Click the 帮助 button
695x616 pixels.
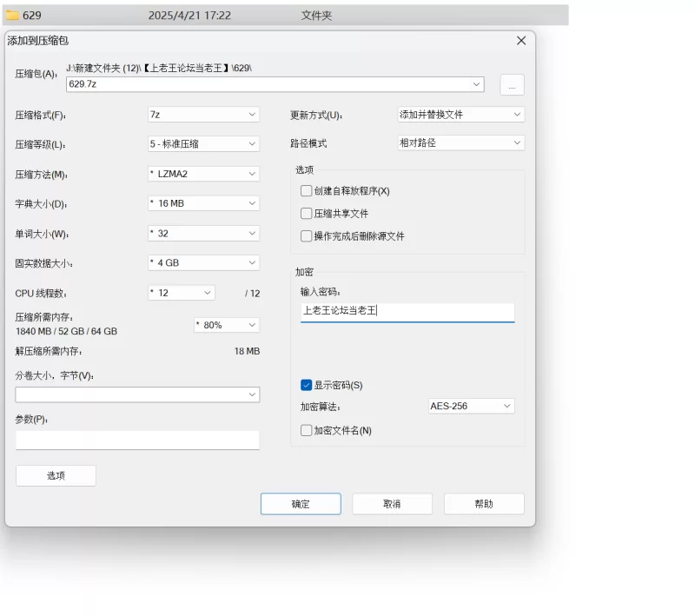click(x=484, y=504)
